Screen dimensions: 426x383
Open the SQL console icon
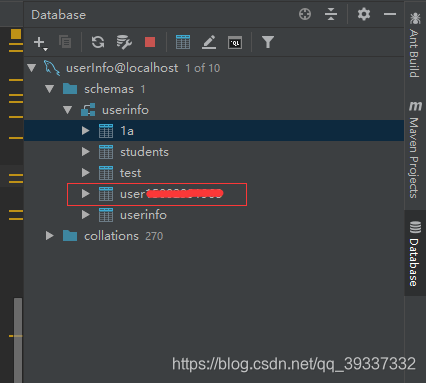[235, 43]
